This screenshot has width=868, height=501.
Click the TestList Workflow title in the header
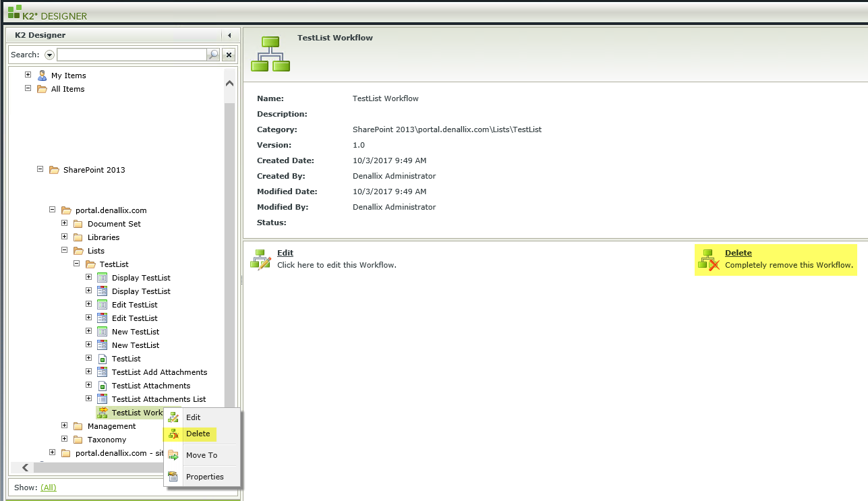tap(335, 38)
